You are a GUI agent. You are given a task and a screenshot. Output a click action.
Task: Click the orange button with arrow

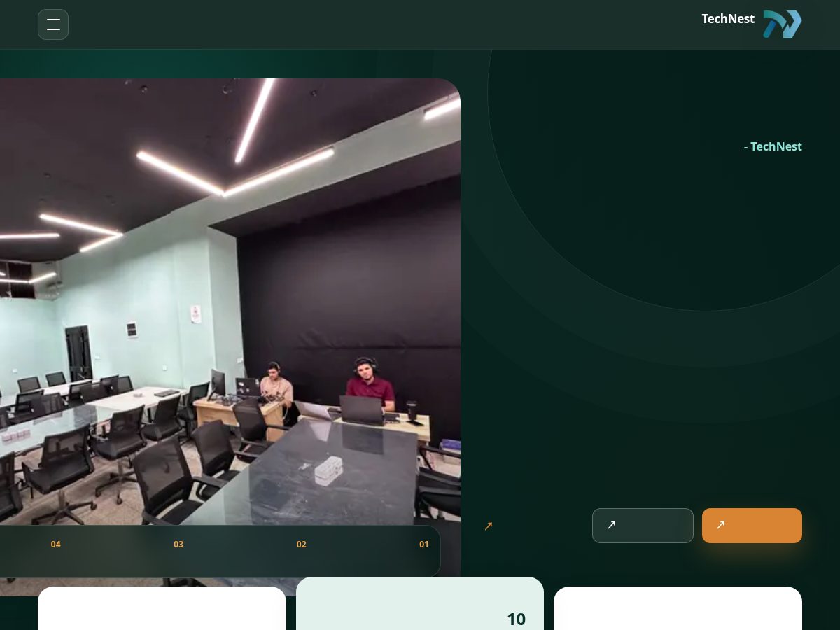tap(752, 526)
